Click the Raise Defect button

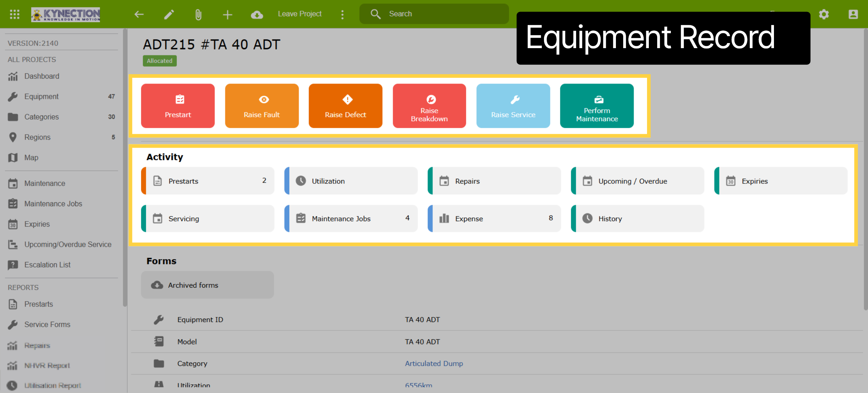pos(345,106)
